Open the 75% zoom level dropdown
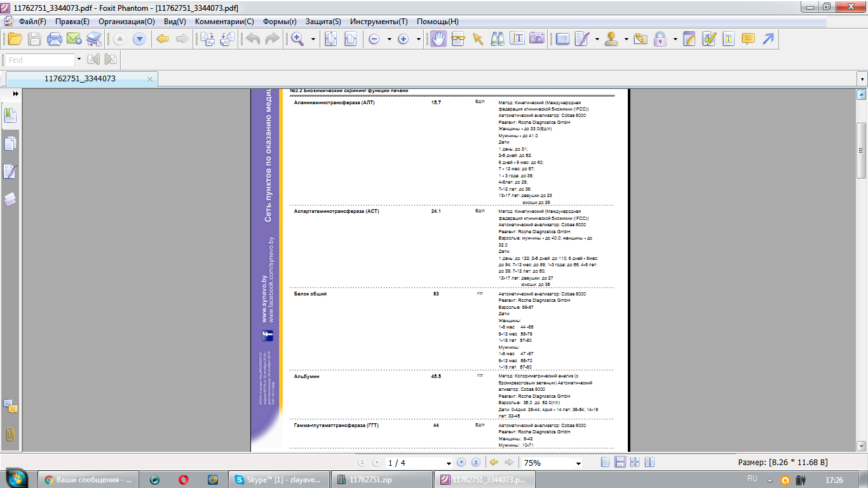This screenshot has width=868, height=488. click(x=578, y=463)
